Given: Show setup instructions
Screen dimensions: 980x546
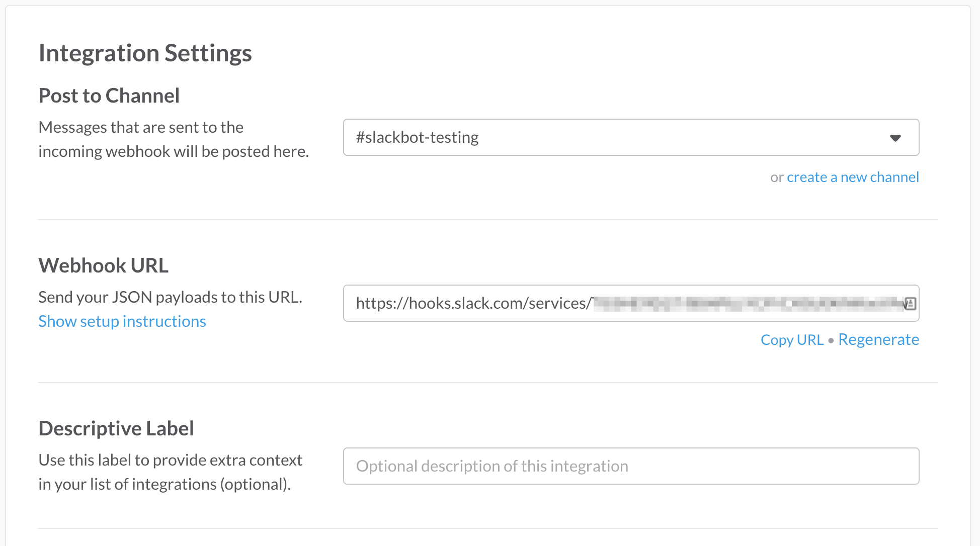Looking at the screenshot, I should pos(122,321).
